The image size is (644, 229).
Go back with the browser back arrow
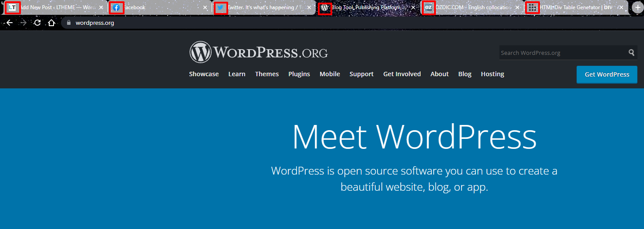pos(9,23)
